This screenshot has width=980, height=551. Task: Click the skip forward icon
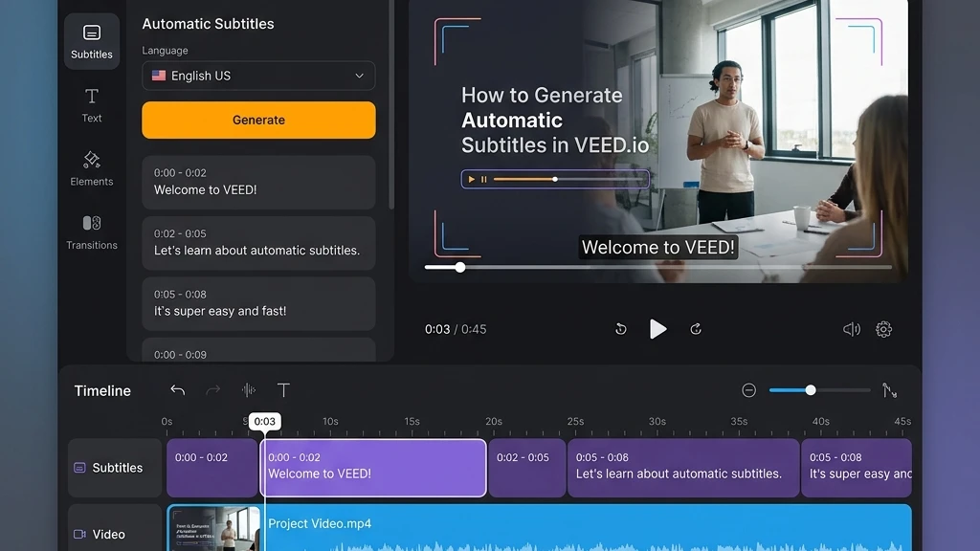pyautogui.click(x=696, y=329)
